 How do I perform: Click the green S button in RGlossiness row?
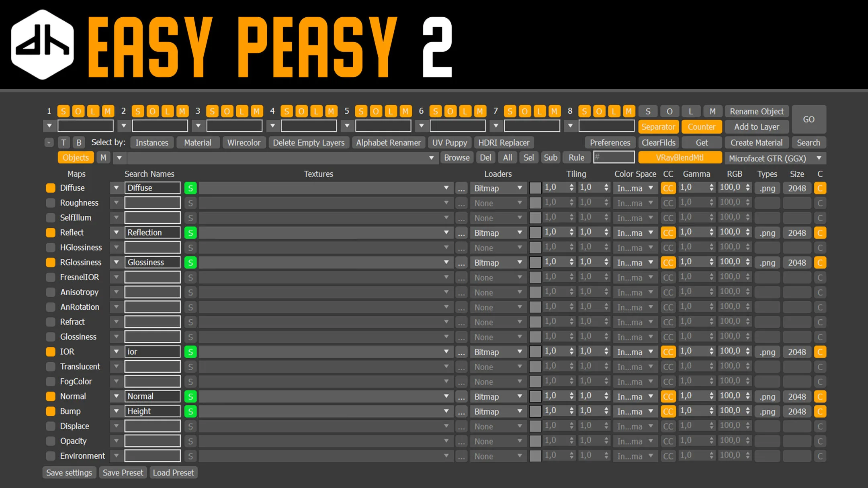pos(190,262)
